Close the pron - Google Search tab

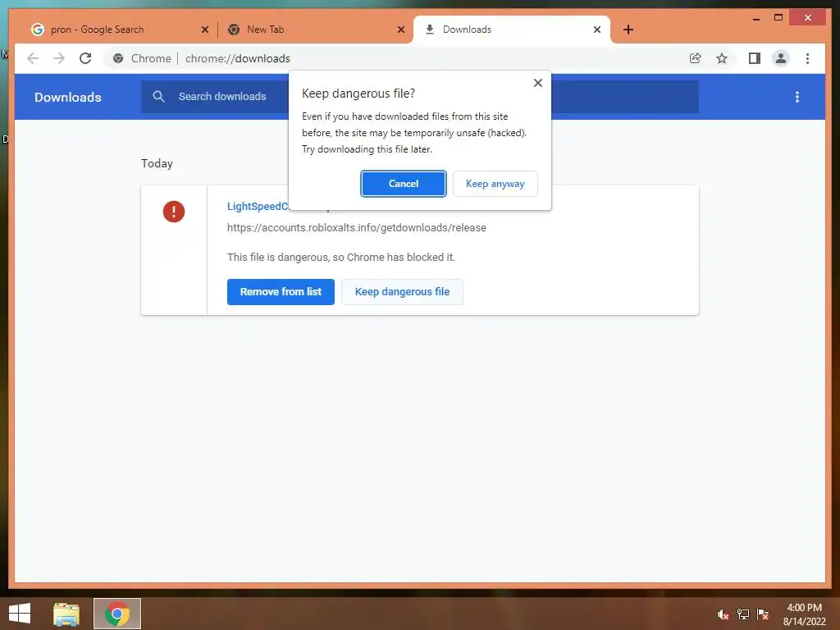click(204, 30)
